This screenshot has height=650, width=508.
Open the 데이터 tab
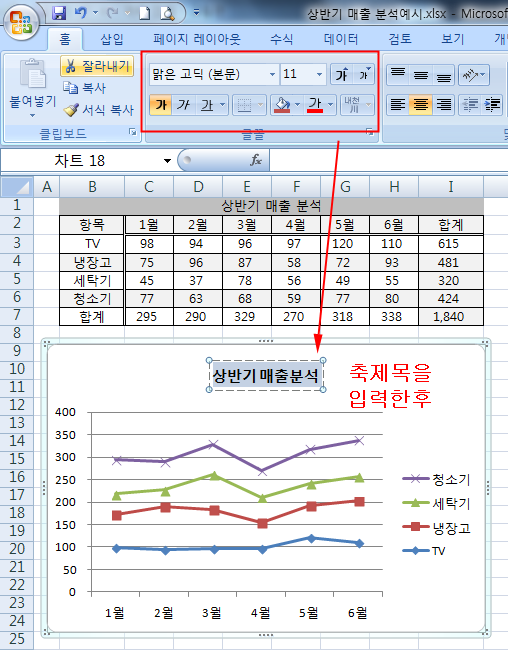341,39
